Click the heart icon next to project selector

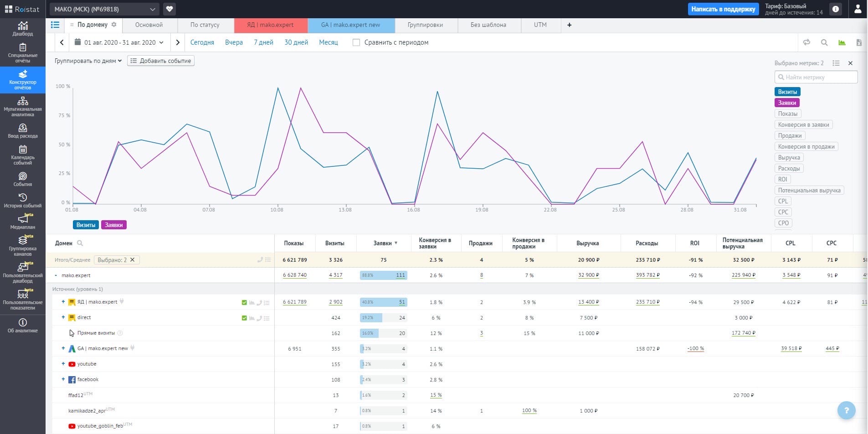tap(169, 9)
